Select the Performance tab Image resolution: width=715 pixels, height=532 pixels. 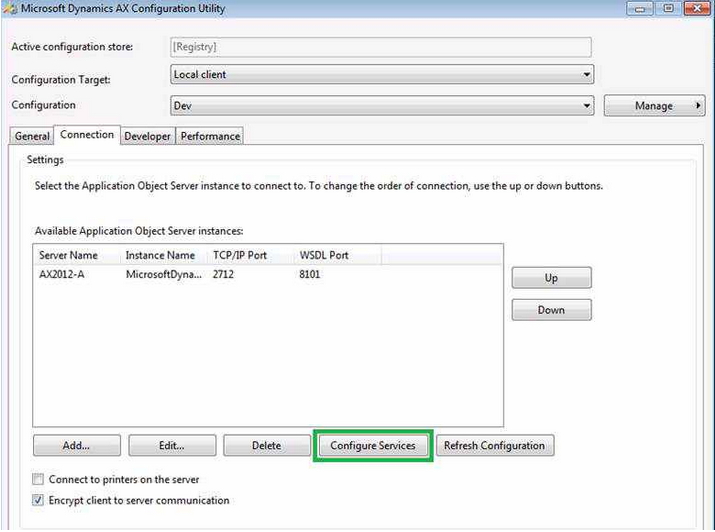(x=210, y=136)
